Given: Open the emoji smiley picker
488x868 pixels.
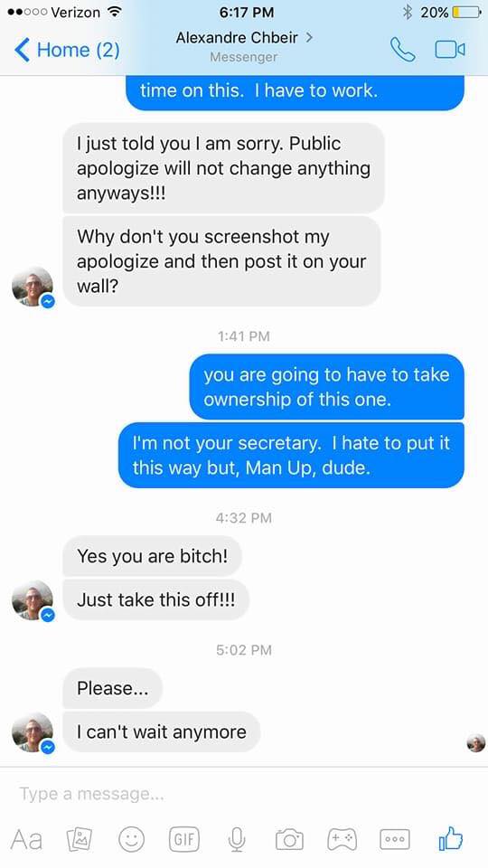Looking at the screenshot, I should pos(132,839).
